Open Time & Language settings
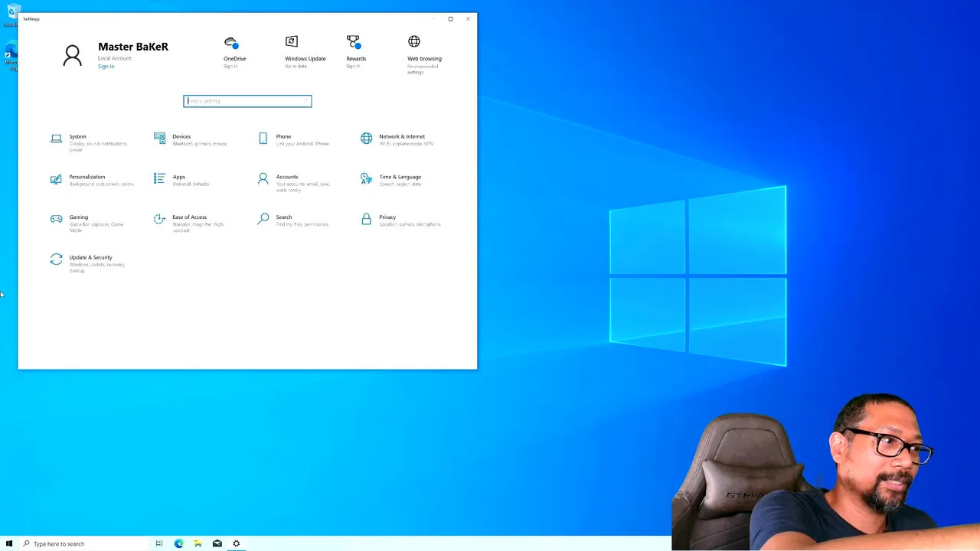 (392, 180)
